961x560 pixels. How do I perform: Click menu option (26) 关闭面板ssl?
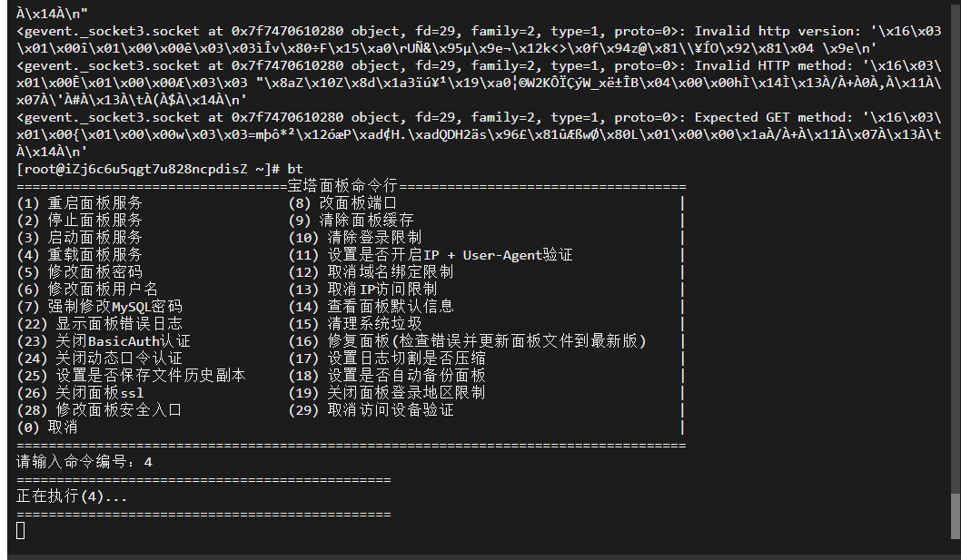click(80, 393)
